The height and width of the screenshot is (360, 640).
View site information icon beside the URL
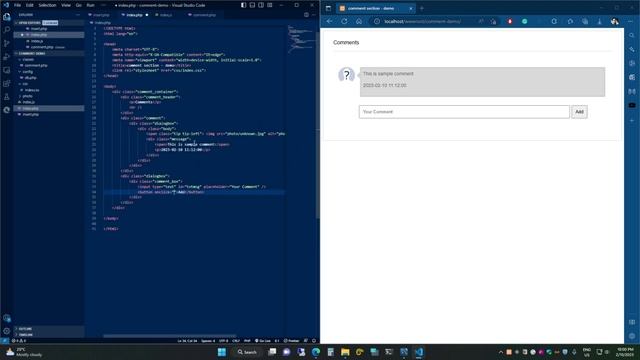point(377,21)
